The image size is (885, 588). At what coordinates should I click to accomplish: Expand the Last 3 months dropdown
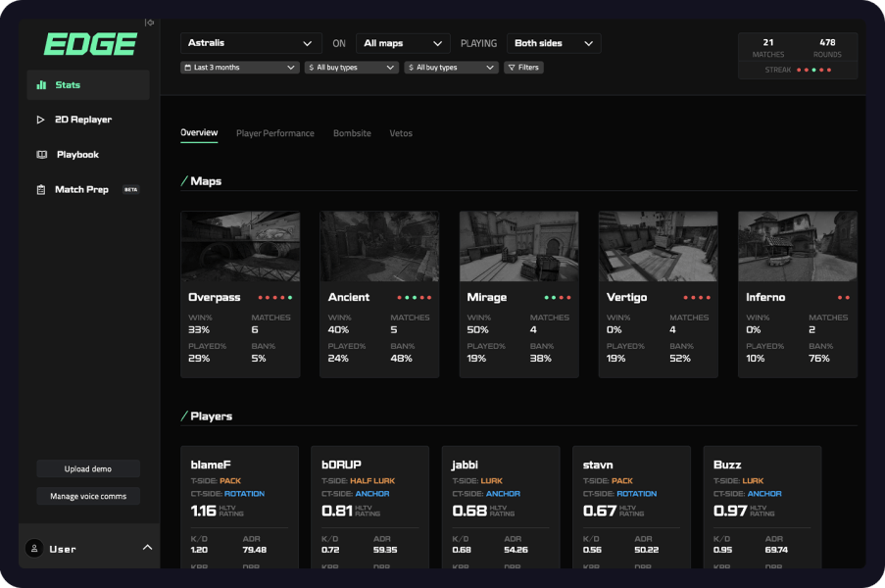240,68
